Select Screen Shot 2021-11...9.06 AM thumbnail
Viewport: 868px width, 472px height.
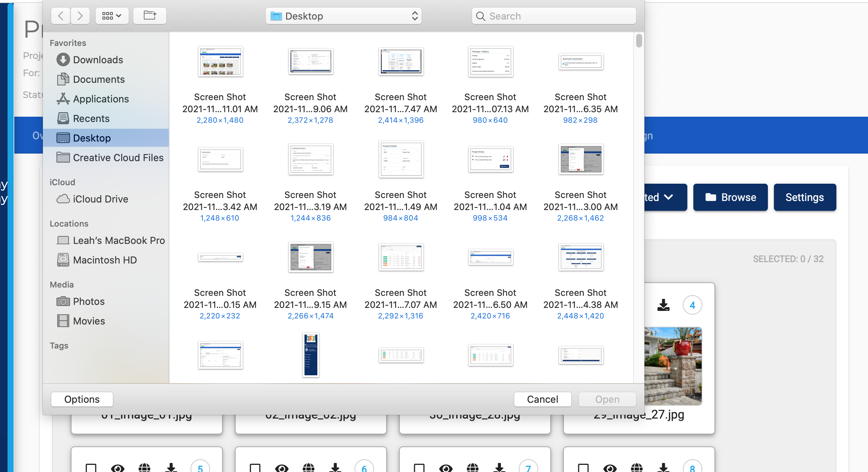[x=311, y=61]
